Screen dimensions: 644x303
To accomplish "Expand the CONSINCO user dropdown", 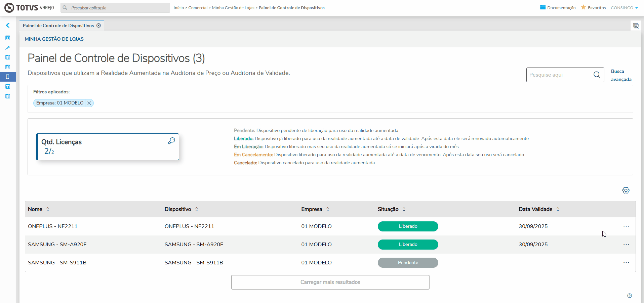I will (624, 8).
